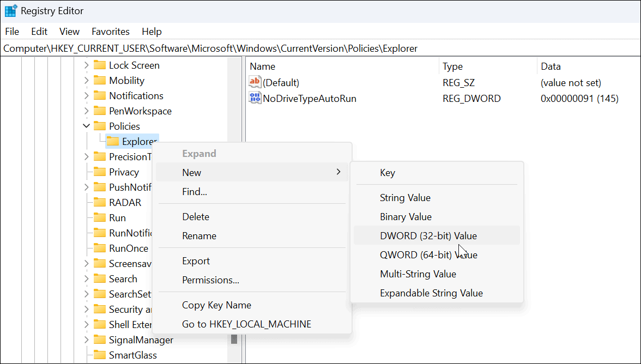Screen dimensions: 641x364
Task: Click the Screensaver folder icon
Action: [x=100, y=263]
